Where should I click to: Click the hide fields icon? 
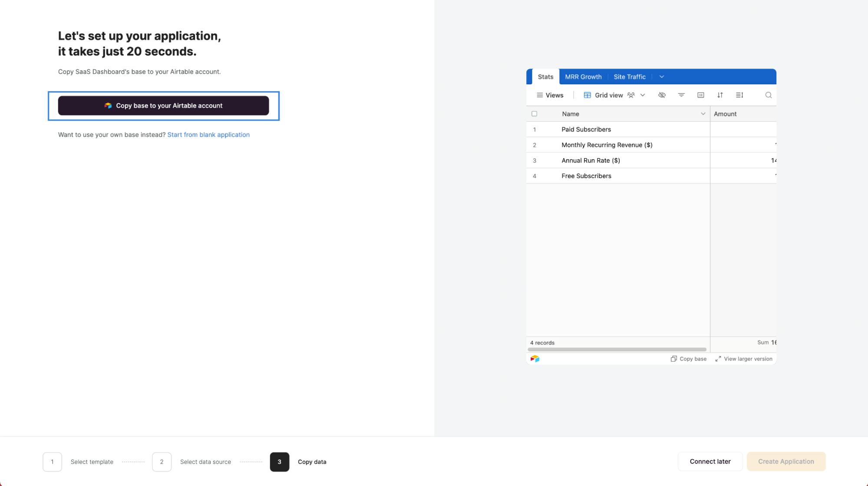(662, 95)
